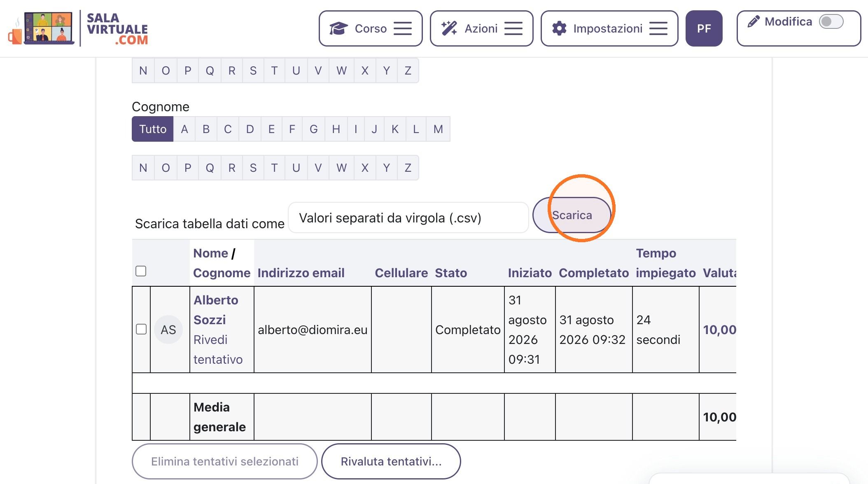The height and width of the screenshot is (484, 868).
Task: Open the Impostazioni hamburger menu
Action: tap(658, 28)
